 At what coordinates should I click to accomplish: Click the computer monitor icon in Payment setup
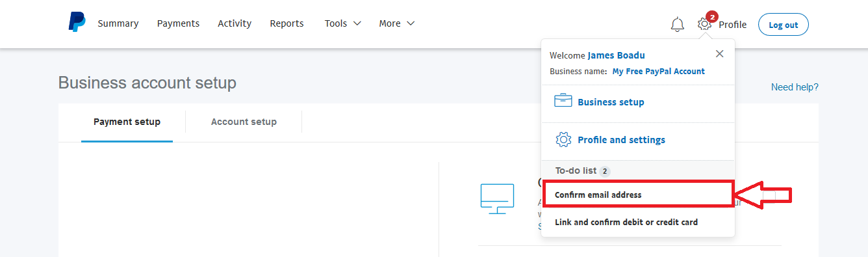[x=497, y=198]
